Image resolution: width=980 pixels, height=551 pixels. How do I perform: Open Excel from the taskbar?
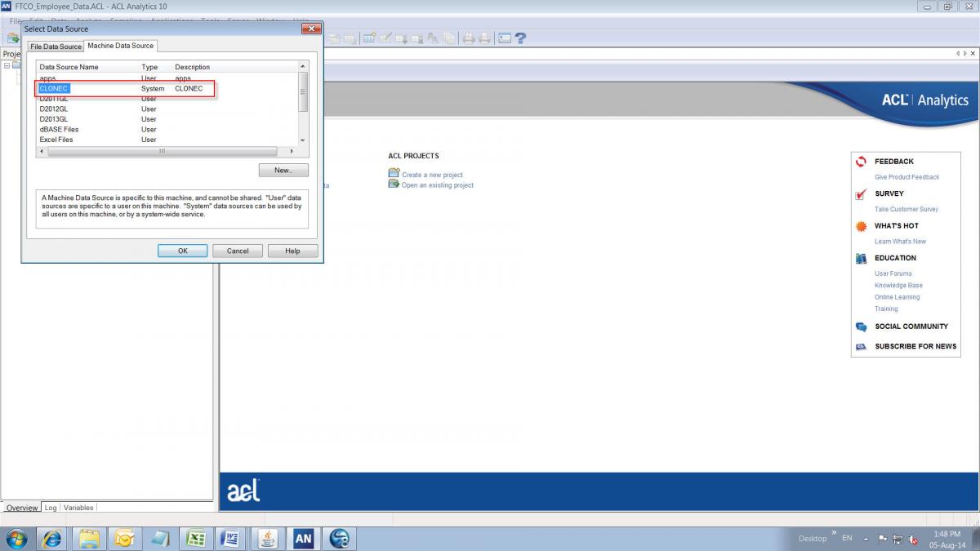[x=196, y=539]
